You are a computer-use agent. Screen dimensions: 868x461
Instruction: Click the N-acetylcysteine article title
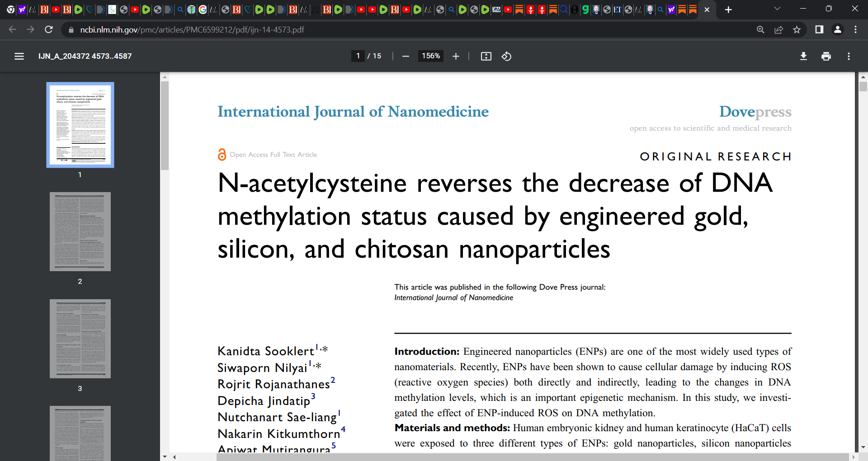pyautogui.click(x=495, y=216)
